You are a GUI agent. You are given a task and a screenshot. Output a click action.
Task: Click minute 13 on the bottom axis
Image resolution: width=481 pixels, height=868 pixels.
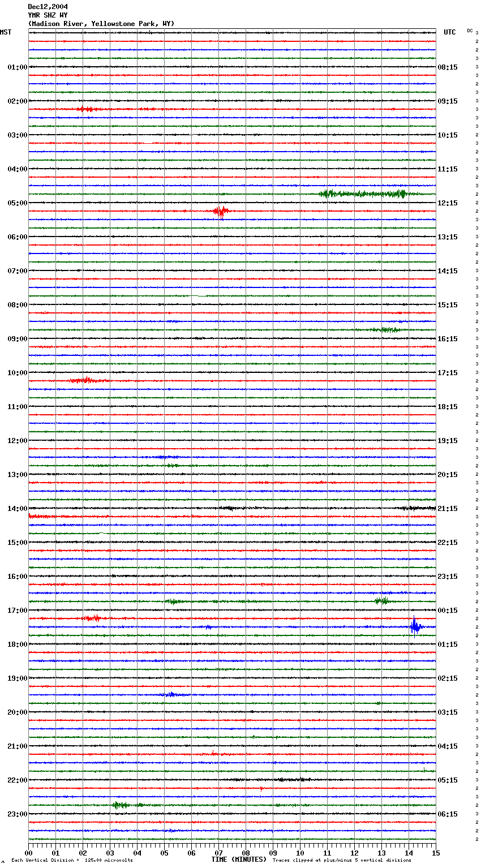click(381, 853)
